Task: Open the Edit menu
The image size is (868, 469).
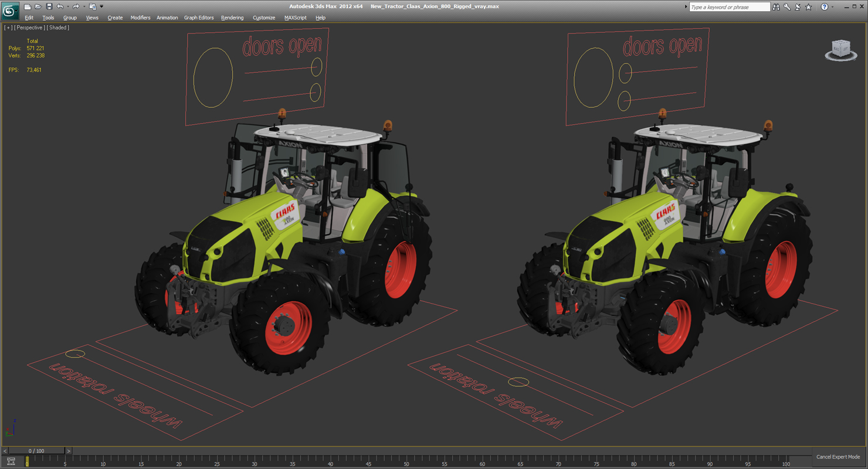Action: 29,18
